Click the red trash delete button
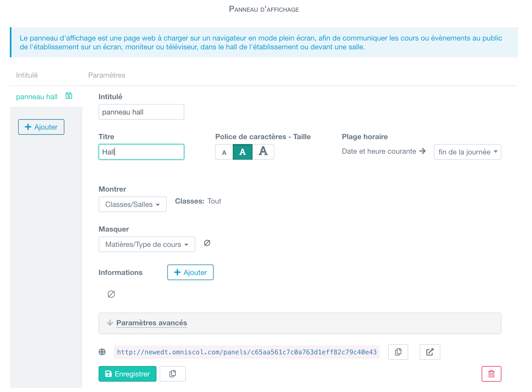 click(491, 374)
